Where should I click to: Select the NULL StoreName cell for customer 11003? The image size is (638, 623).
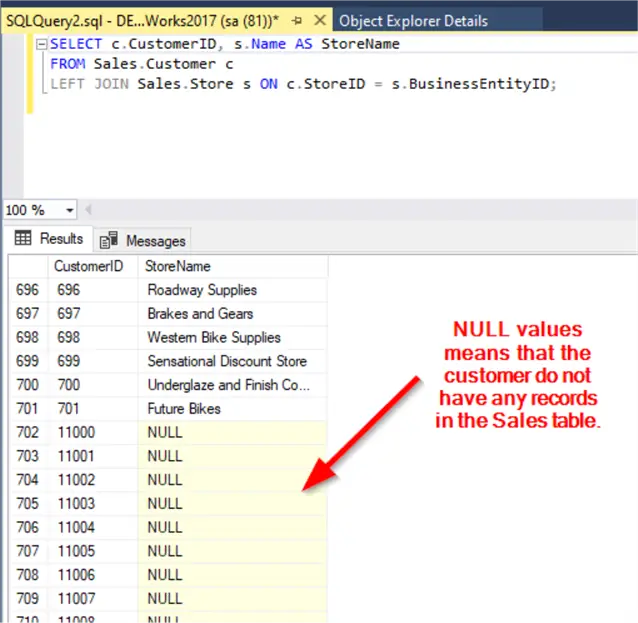point(165,504)
